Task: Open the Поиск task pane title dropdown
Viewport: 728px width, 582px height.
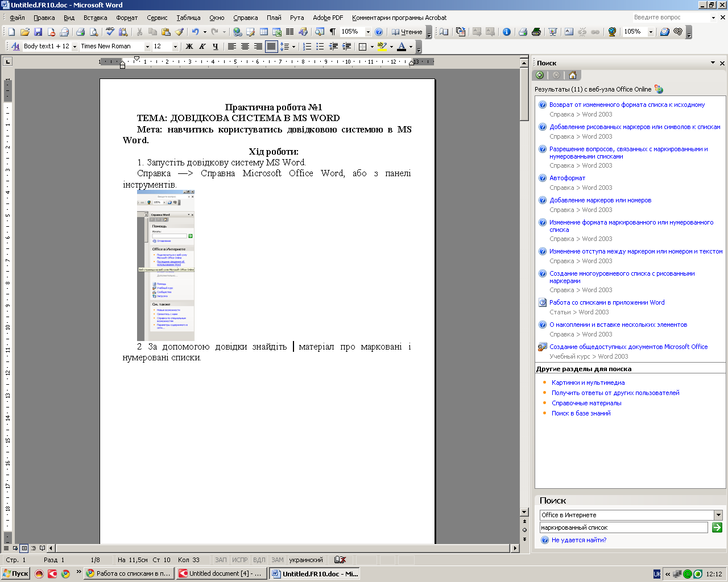Action: 713,63
